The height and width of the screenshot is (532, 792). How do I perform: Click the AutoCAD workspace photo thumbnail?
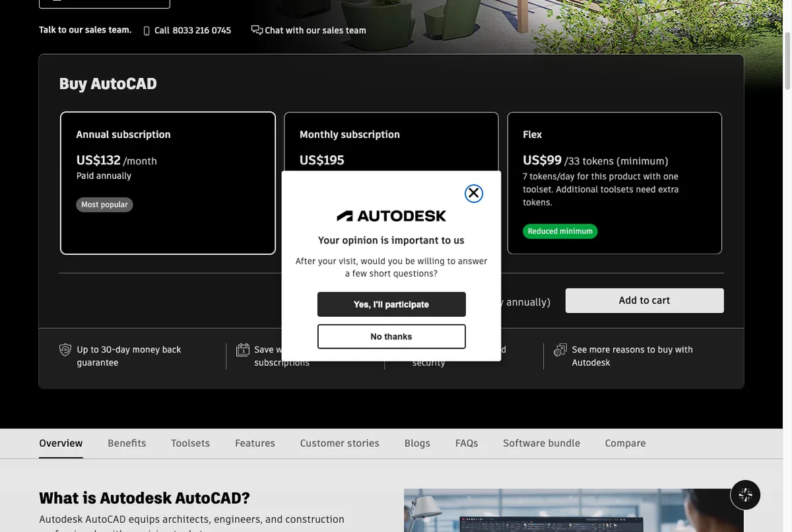574,510
